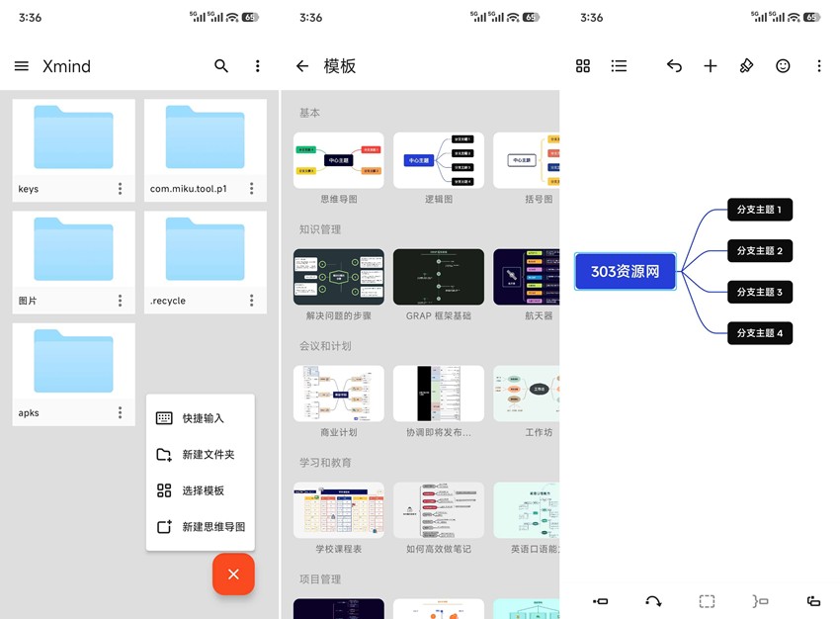Add a subtopic using the bracket icon

[759, 600]
